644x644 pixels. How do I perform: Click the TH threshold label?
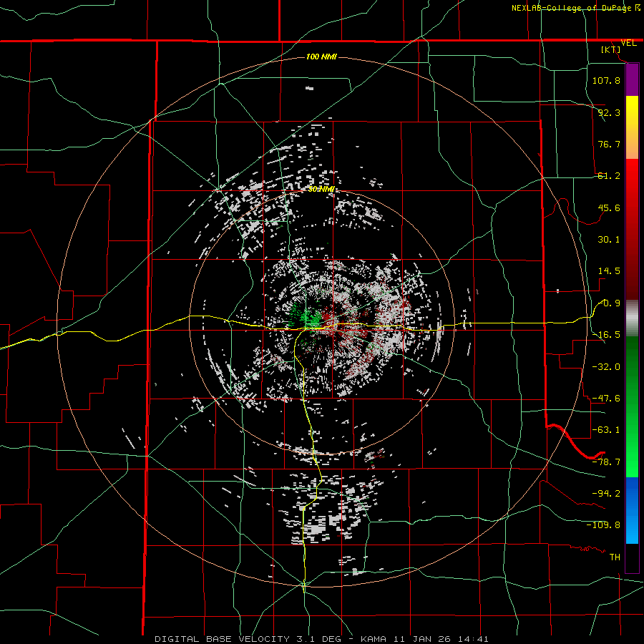coord(615,557)
